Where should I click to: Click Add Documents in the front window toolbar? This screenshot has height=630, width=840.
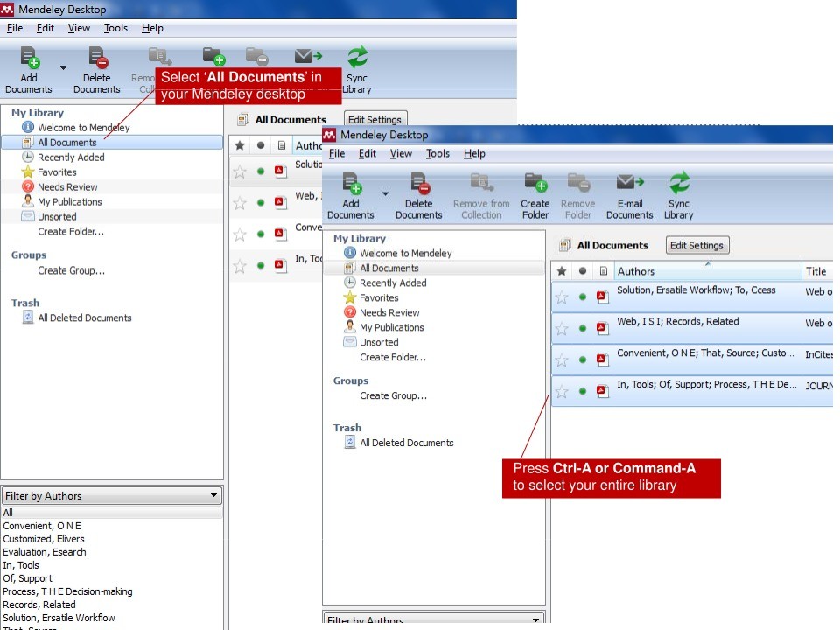[x=351, y=196]
